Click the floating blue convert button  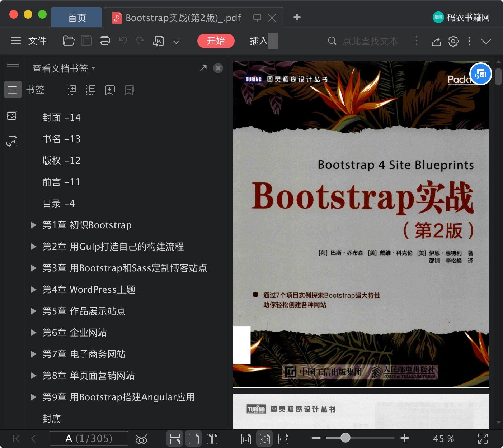tap(480, 74)
